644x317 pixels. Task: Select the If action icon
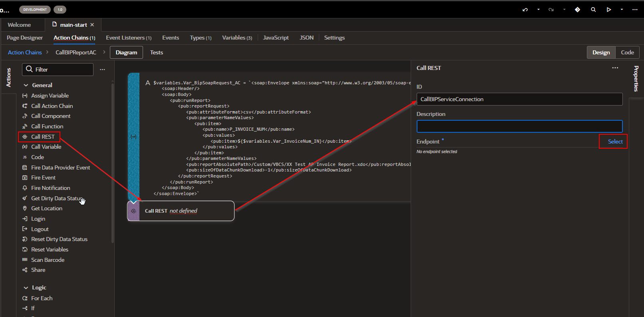click(x=25, y=308)
